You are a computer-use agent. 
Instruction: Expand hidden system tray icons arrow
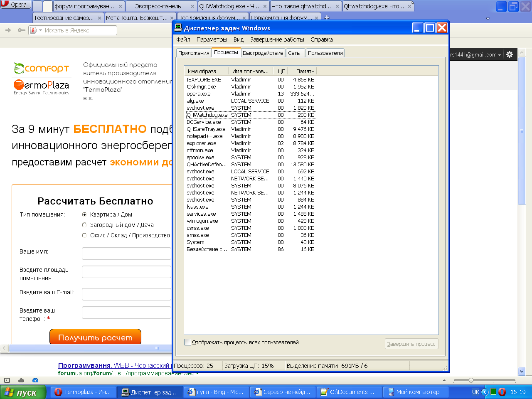pyautogui.click(x=485, y=392)
